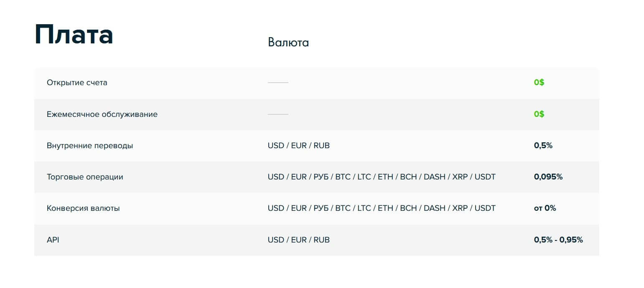Click the currency list in Конверсия валюты row
Viewport: 644px width, 288px height.
coord(382,208)
